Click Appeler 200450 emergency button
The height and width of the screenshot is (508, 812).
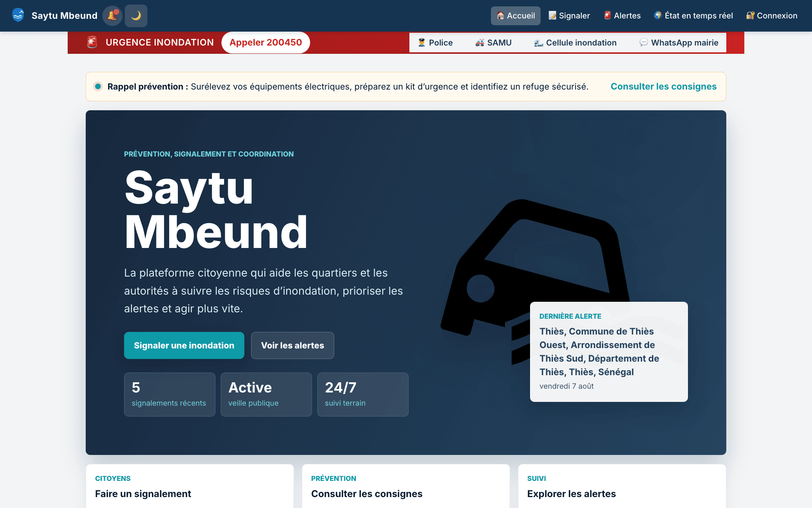266,43
